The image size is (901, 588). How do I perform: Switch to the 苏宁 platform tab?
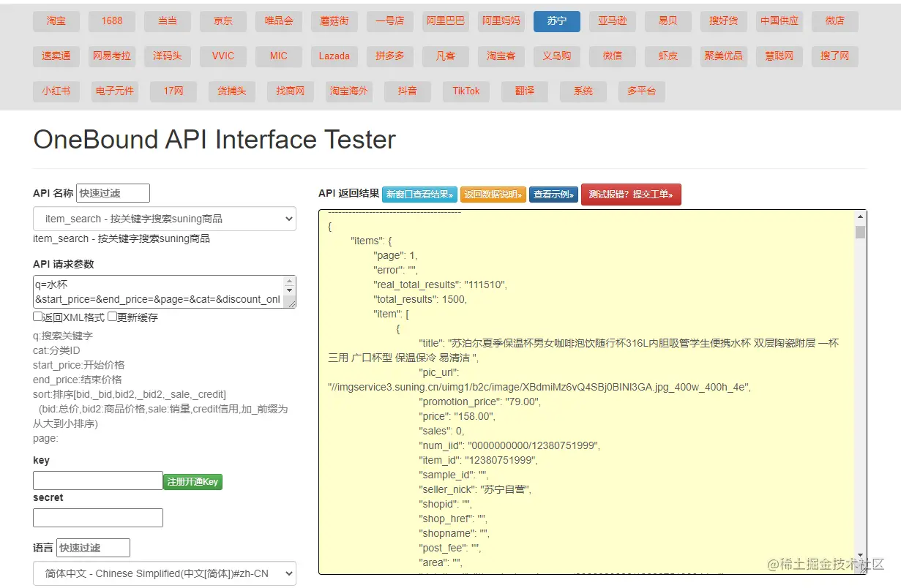click(x=557, y=21)
